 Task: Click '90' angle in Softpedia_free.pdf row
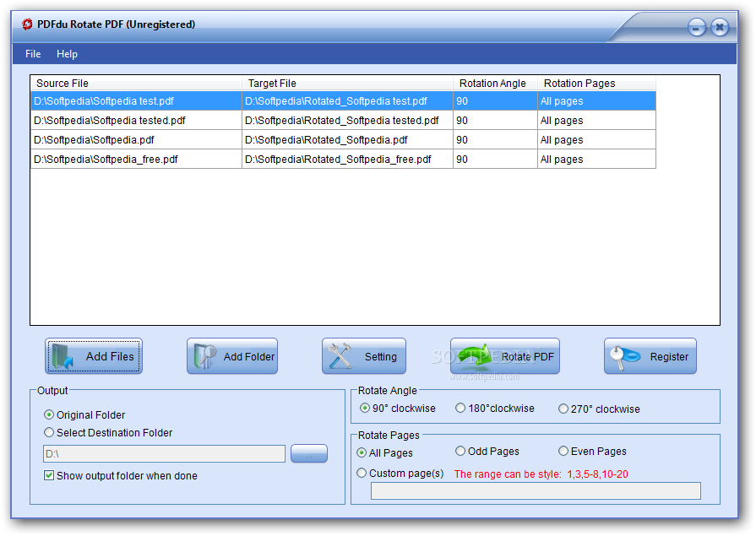pyautogui.click(x=496, y=159)
